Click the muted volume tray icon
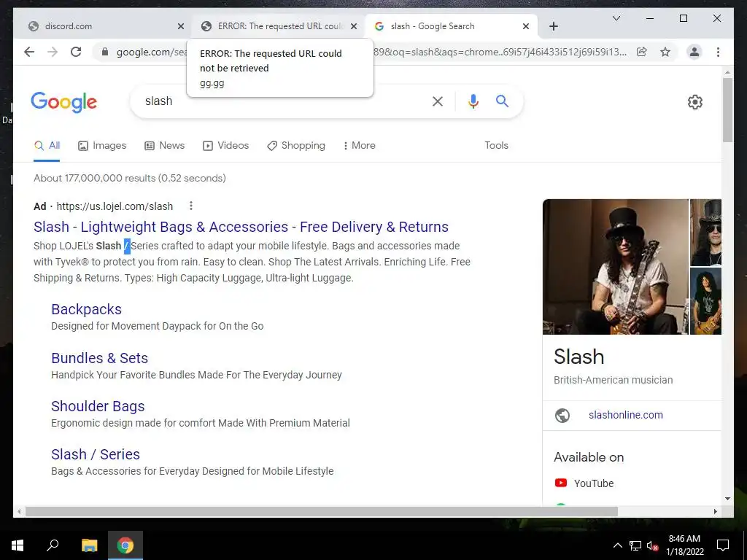 653,545
